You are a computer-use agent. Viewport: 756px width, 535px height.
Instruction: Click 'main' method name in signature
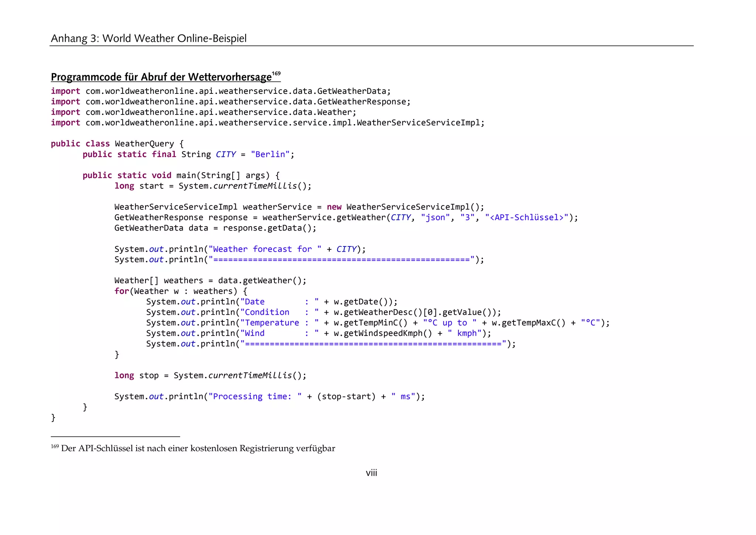tap(186, 176)
